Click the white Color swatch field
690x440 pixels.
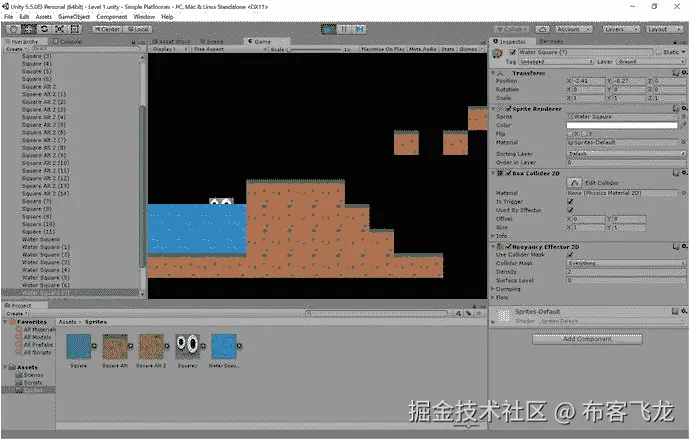coord(622,125)
